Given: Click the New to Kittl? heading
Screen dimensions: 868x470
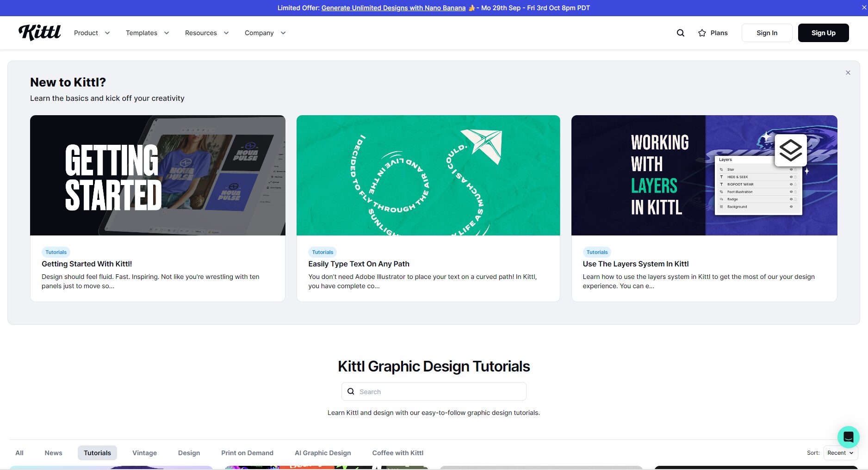Looking at the screenshot, I should [68, 82].
